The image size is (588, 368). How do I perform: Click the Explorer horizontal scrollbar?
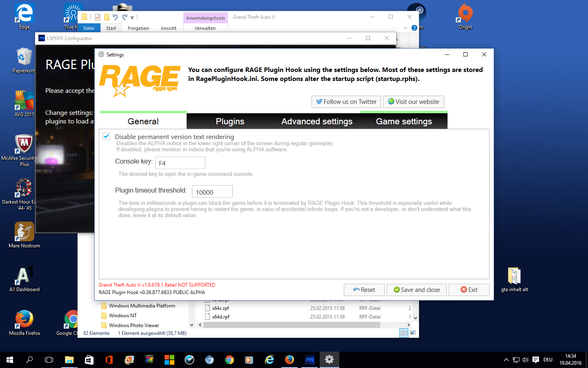click(x=292, y=325)
